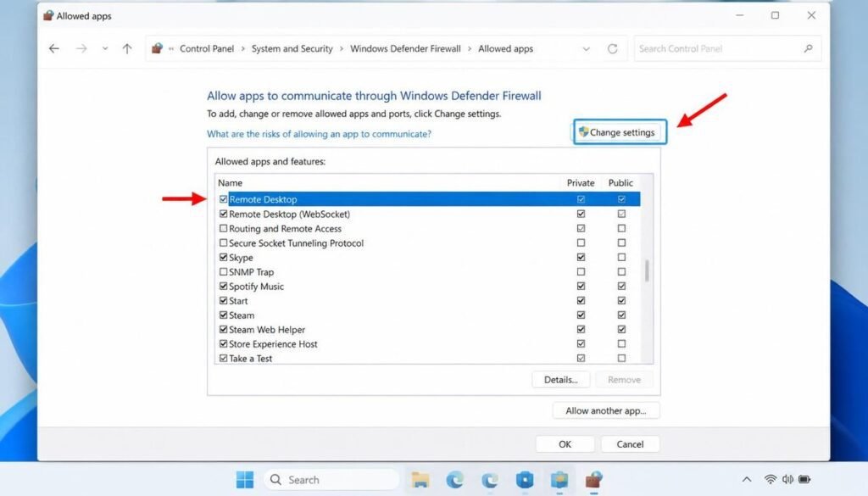Show hidden icons in system tray
Viewport: 868px width, 496px height.
(x=747, y=479)
